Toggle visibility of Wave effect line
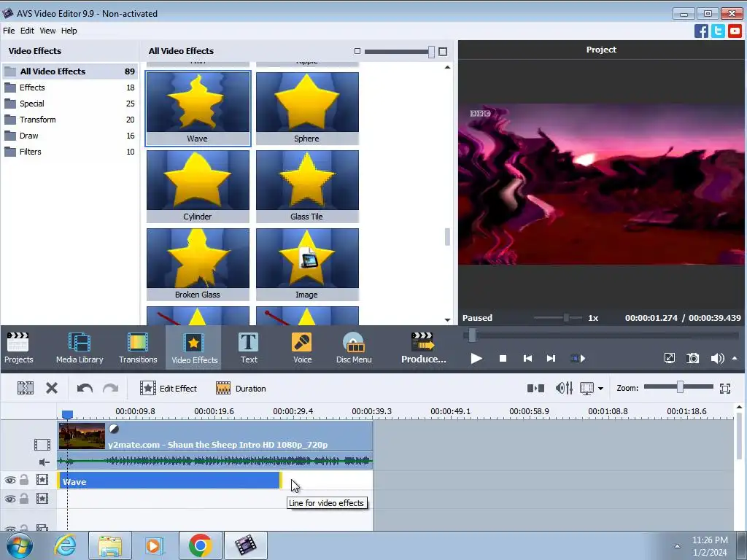 click(10, 480)
